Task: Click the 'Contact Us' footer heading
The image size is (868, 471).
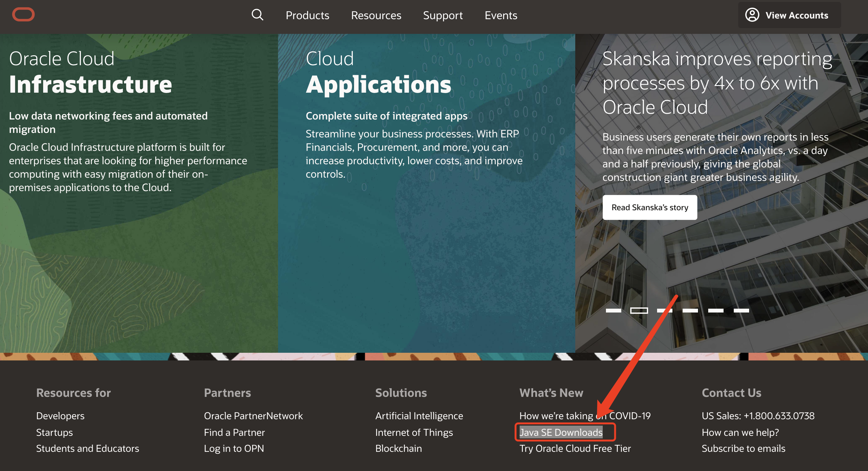Action: click(x=732, y=393)
